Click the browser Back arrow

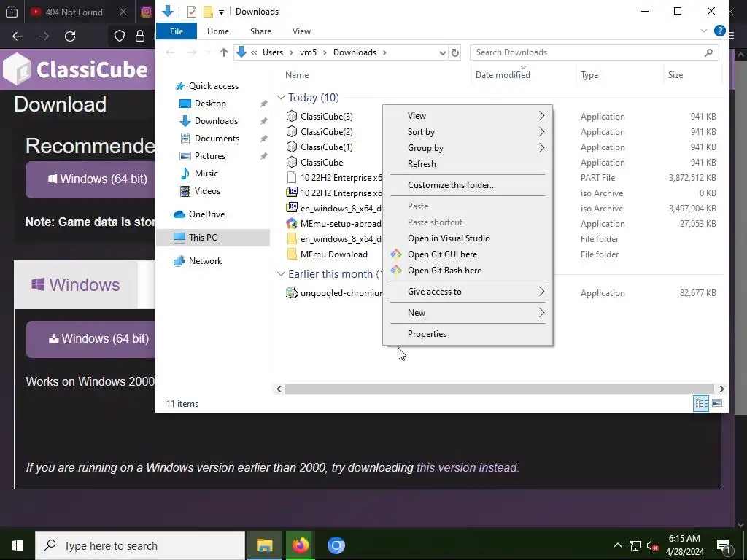click(x=18, y=36)
